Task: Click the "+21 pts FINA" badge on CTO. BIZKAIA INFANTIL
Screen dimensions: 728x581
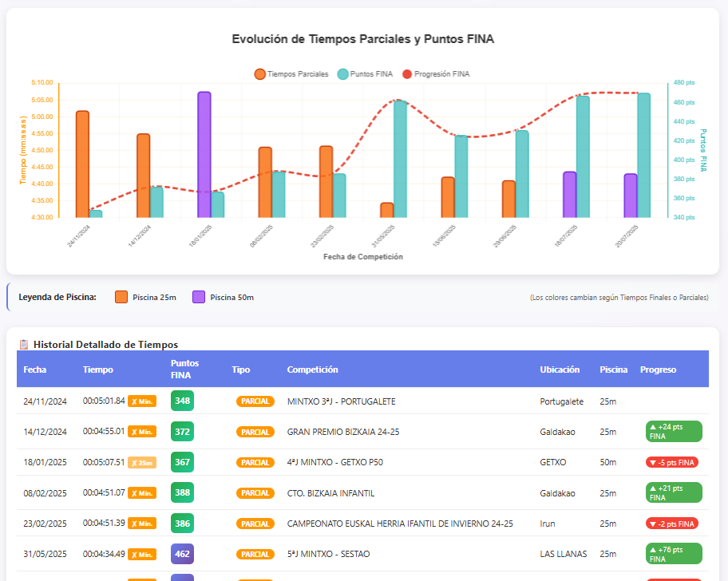Action: click(x=674, y=492)
